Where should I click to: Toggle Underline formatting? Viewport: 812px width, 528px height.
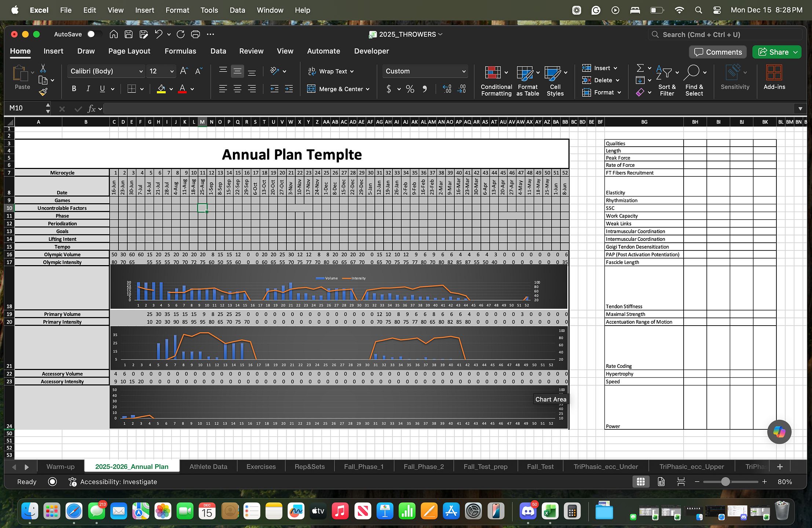[x=102, y=89]
